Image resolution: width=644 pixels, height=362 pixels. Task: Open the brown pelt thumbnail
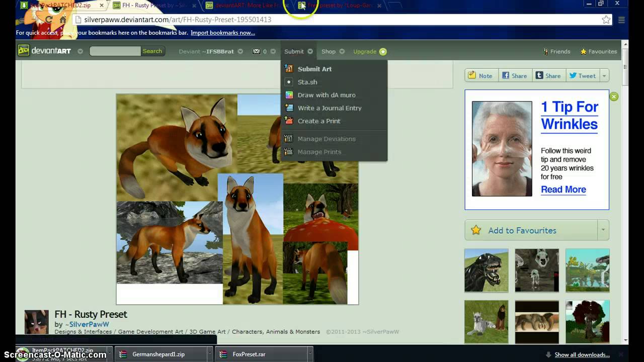tap(537, 322)
